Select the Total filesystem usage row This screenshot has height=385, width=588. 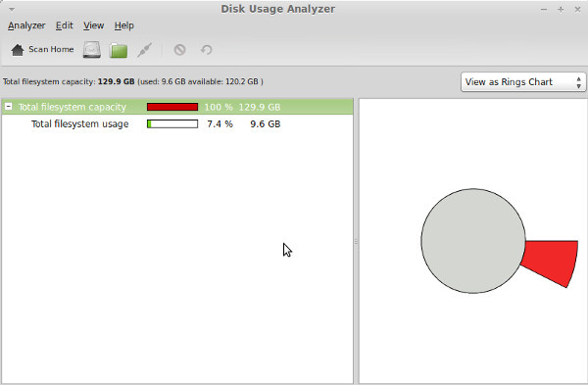[177, 123]
